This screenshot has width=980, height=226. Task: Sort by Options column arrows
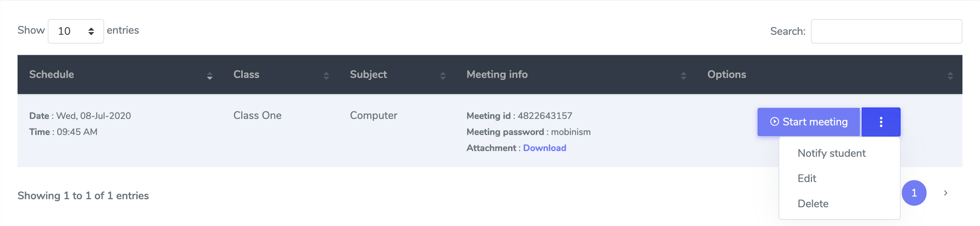pyautogui.click(x=950, y=76)
